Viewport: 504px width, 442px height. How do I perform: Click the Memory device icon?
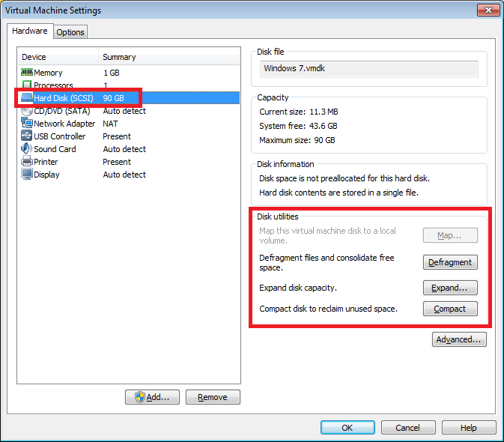pos(27,73)
